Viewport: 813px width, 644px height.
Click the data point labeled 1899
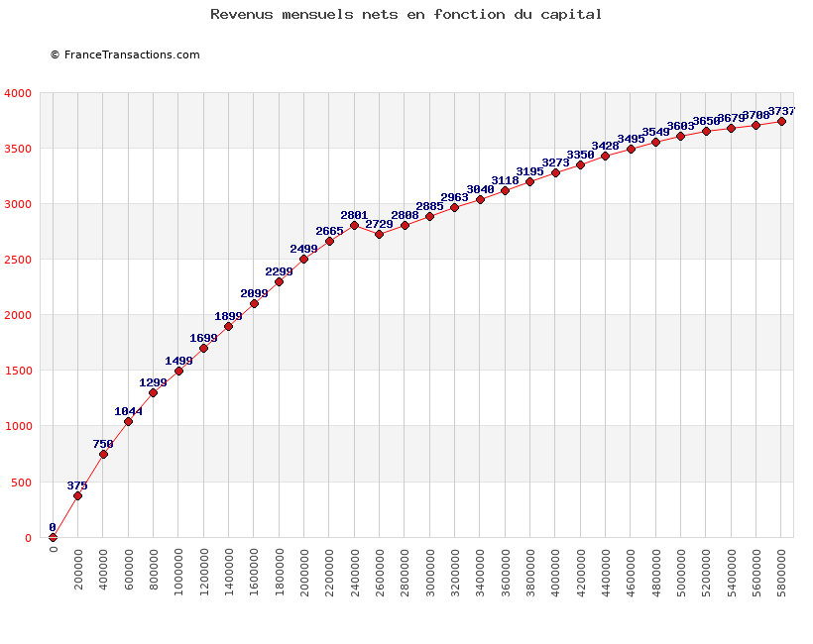pyautogui.click(x=229, y=326)
